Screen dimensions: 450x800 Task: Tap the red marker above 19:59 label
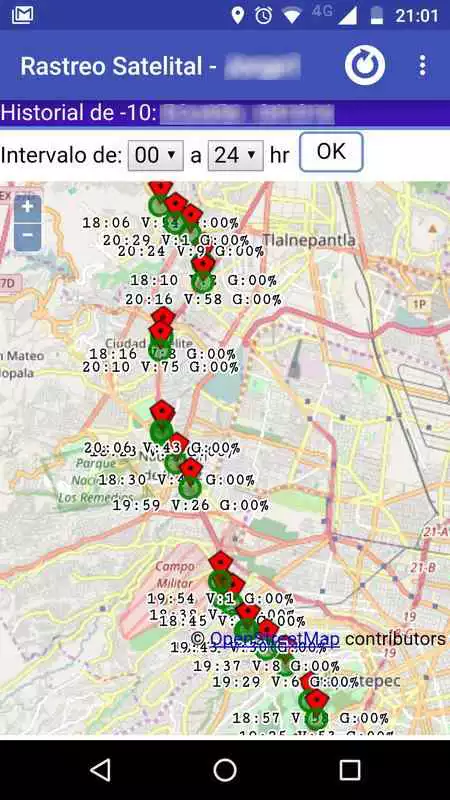pyautogui.click(x=191, y=468)
